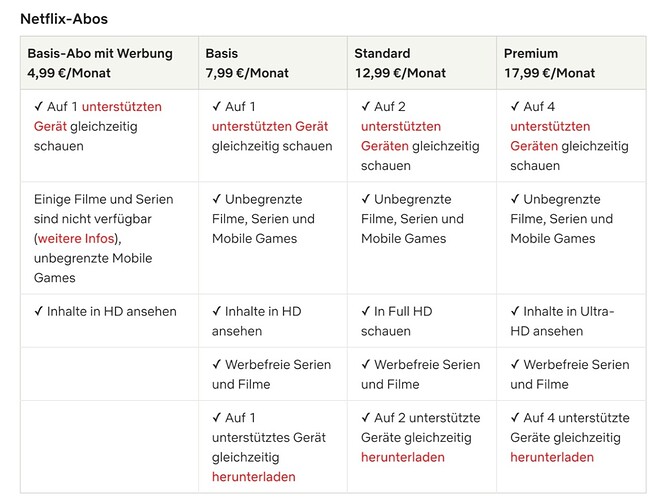
Task: Click checkmark next to Basis 'Werbefreie Serien und Filme'
Action: [216, 364]
